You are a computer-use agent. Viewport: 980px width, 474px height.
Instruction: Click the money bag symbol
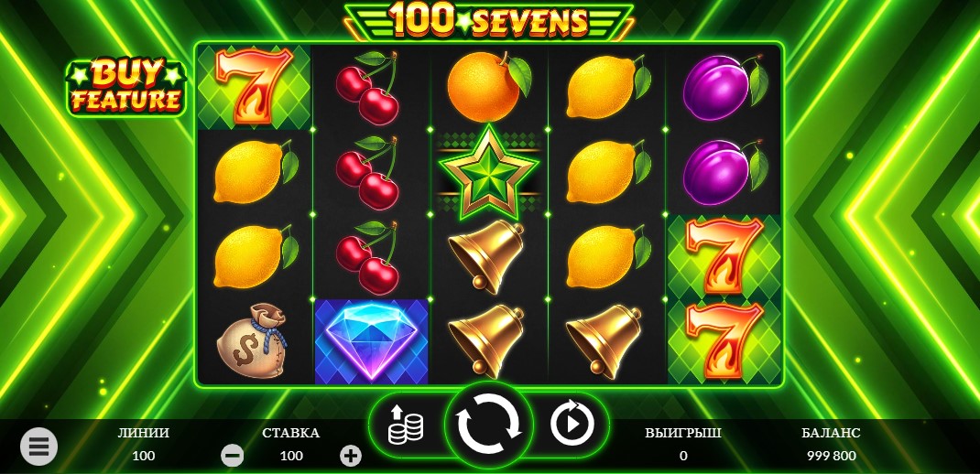pos(253,341)
